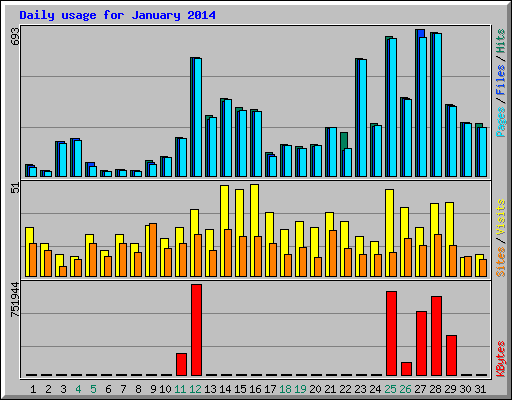Select day 3 on the axis

click(63, 389)
